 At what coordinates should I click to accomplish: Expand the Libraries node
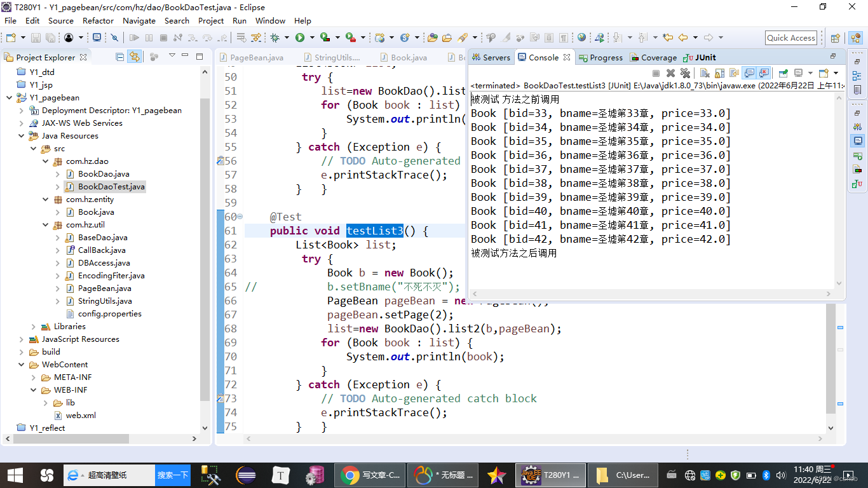(33, 327)
